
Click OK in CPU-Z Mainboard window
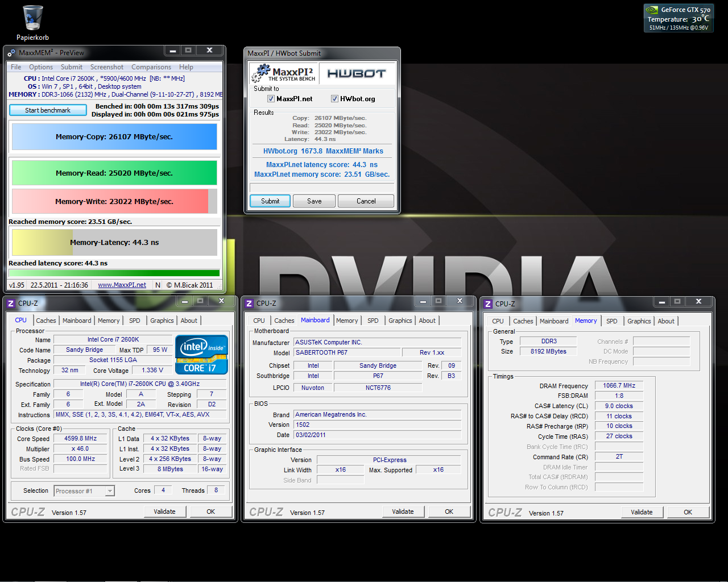(x=449, y=512)
